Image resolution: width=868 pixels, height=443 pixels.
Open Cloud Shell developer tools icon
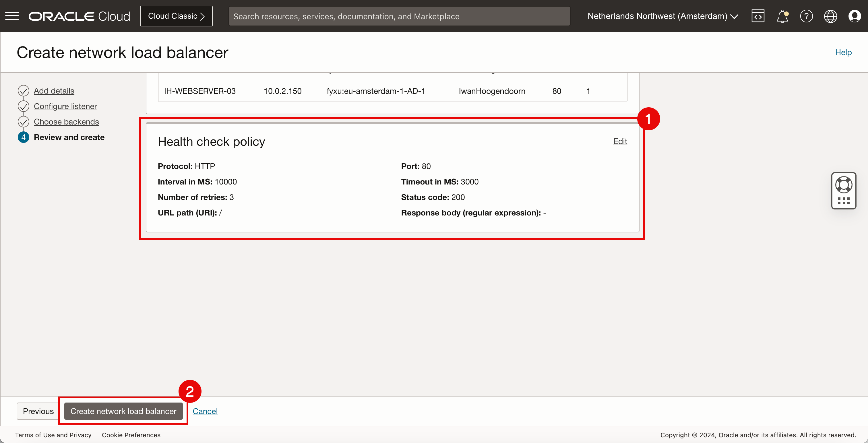pyautogui.click(x=757, y=16)
